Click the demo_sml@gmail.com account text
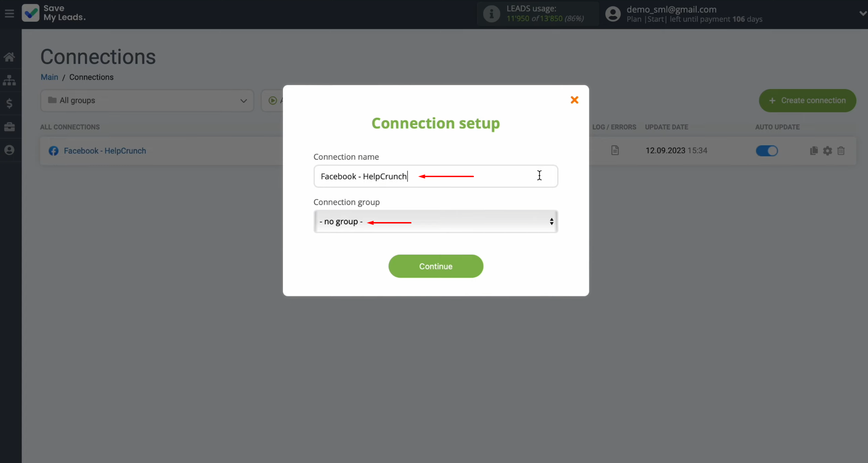 click(671, 9)
